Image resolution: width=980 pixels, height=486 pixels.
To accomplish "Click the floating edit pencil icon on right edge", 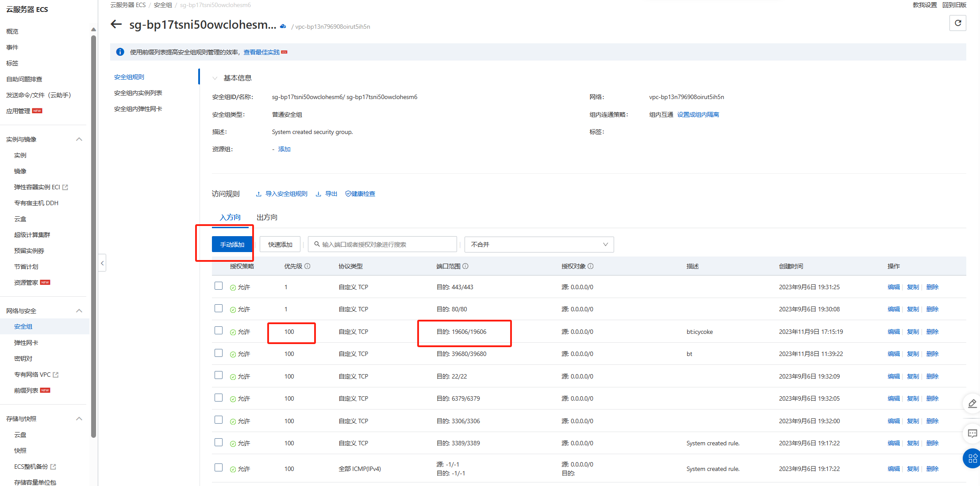I will point(972,403).
